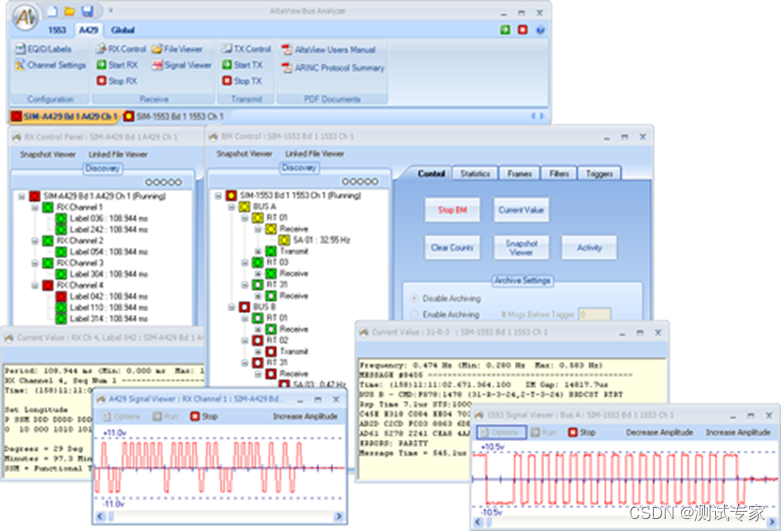Image resolution: width=781 pixels, height=531 pixels.
Task: Open the Filters tab in BM Control
Action: [x=559, y=173]
